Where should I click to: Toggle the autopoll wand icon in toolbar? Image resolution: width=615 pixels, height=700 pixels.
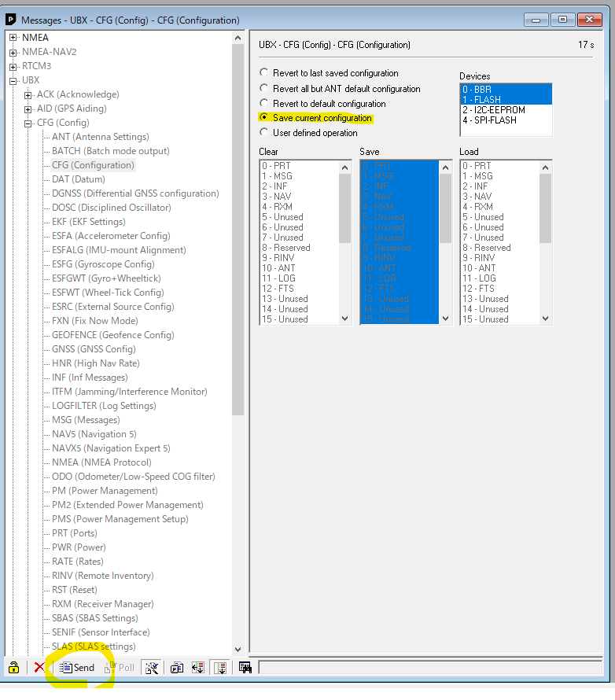click(152, 668)
